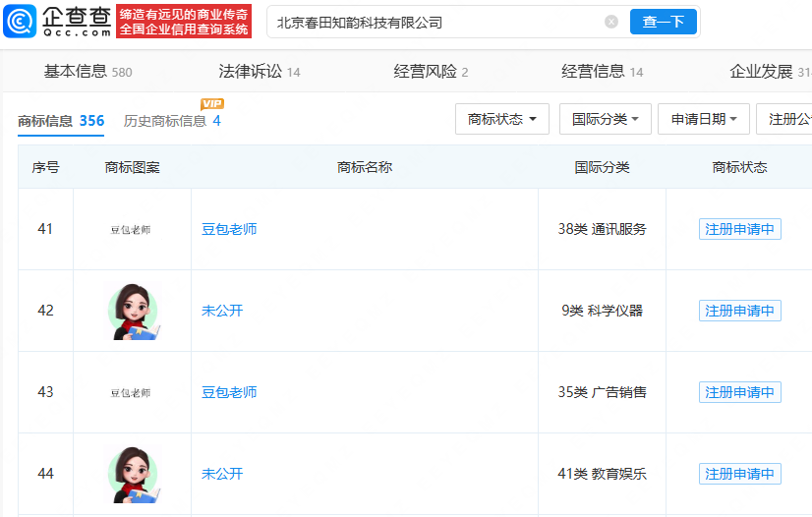Image resolution: width=812 pixels, height=517 pixels.
Task: Open 豆包老师 trademark link in row 43
Action: (229, 392)
